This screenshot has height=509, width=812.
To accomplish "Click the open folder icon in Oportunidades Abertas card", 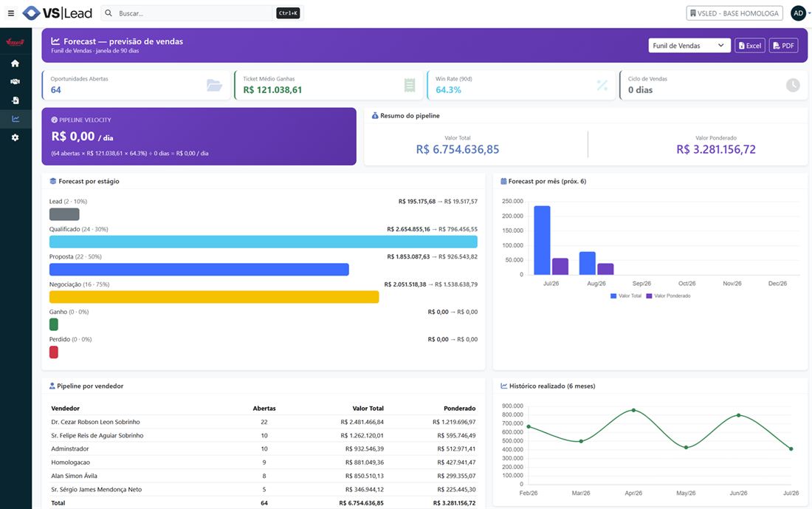I will pyautogui.click(x=214, y=85).
